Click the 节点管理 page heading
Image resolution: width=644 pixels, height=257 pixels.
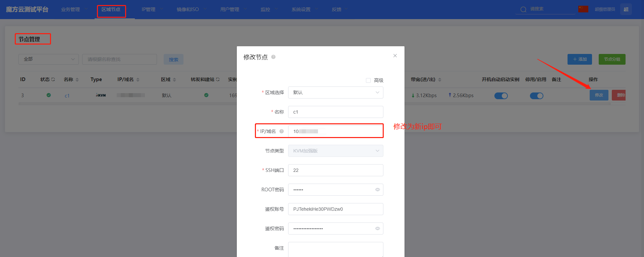click(29, 39)
